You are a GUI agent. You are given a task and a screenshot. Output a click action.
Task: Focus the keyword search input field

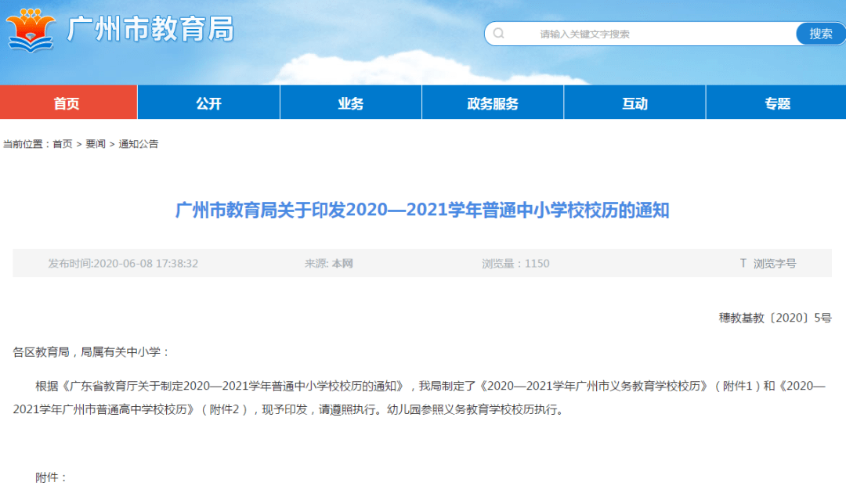click(640, 34)
